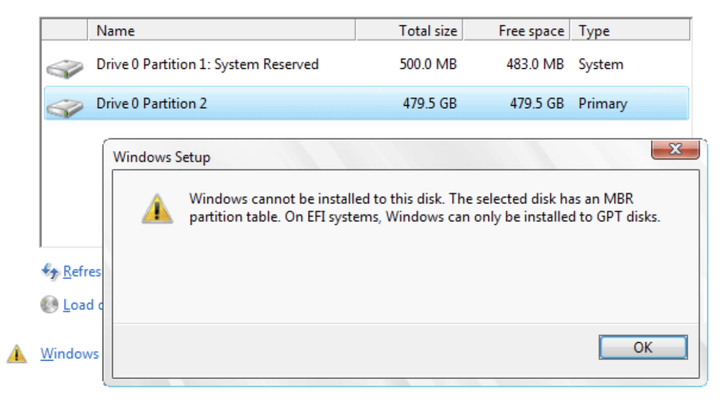Sort by the Total size column header

pyautogui.click(x=409, y=31)
